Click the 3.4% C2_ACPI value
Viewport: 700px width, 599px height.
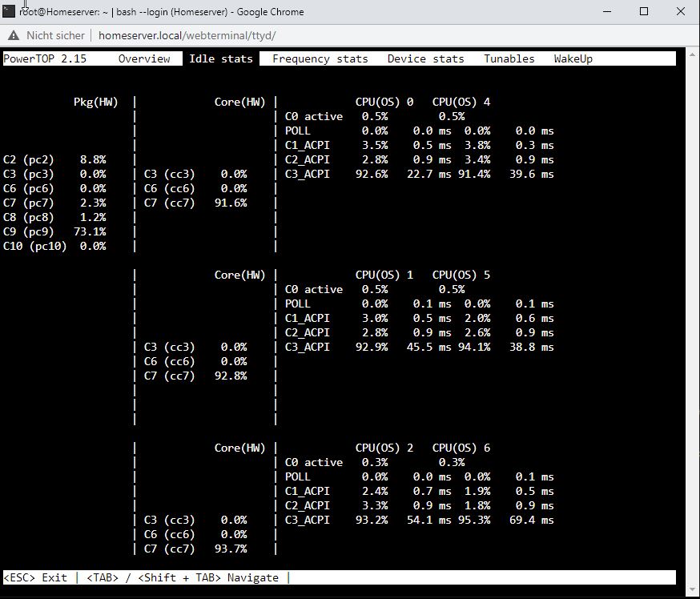tap(477, 160)
